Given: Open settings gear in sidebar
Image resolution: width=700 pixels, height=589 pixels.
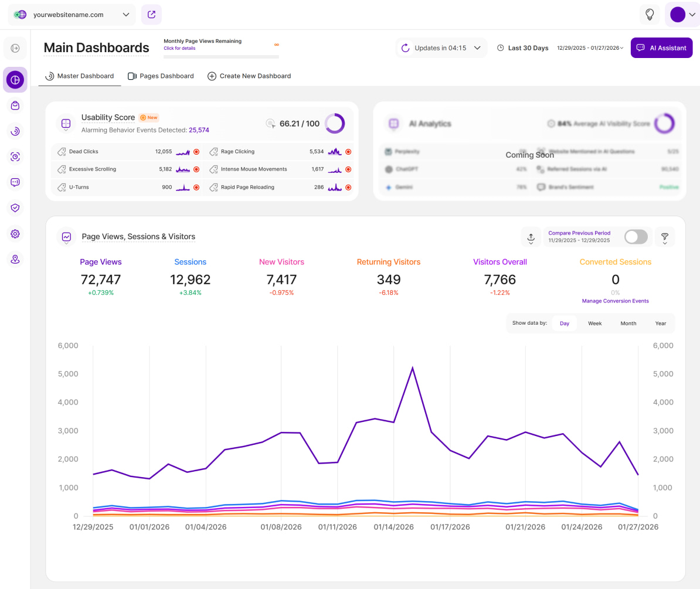Looking at the screenshot, I should tap(15, 234).
